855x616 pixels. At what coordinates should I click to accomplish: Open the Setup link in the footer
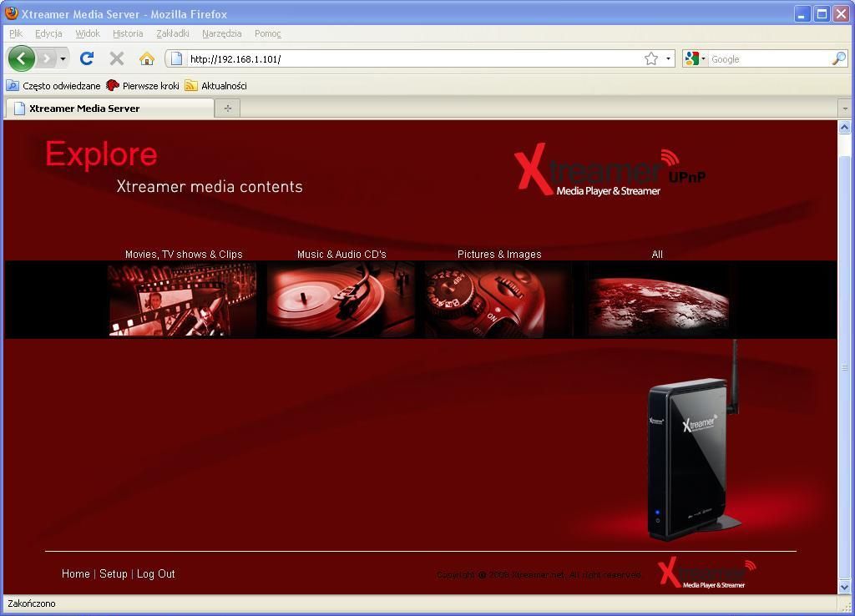[114, 573]
